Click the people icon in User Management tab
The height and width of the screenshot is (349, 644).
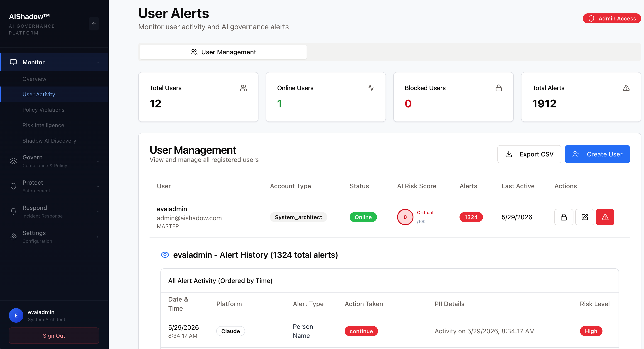click(194, 52)
